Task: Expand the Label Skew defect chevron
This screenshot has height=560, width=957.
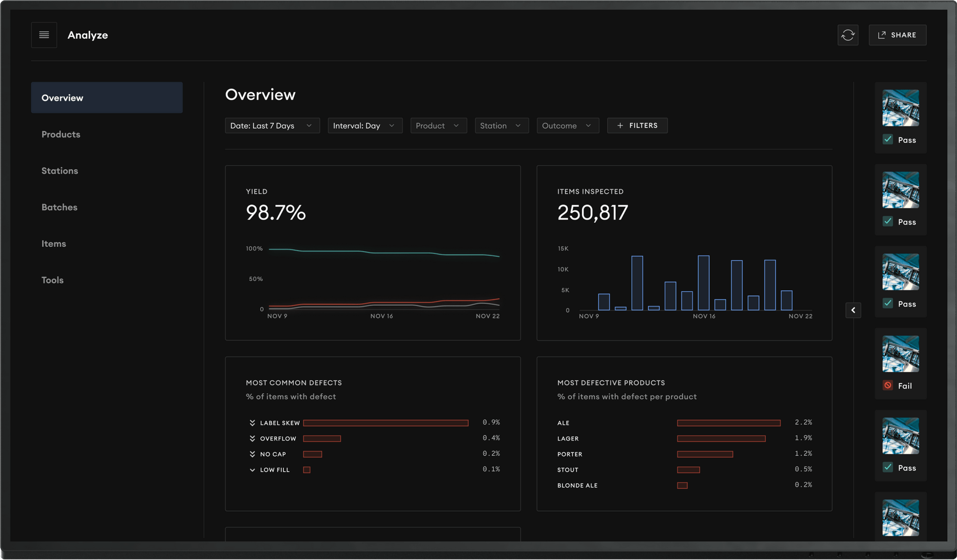Action: 252,423
